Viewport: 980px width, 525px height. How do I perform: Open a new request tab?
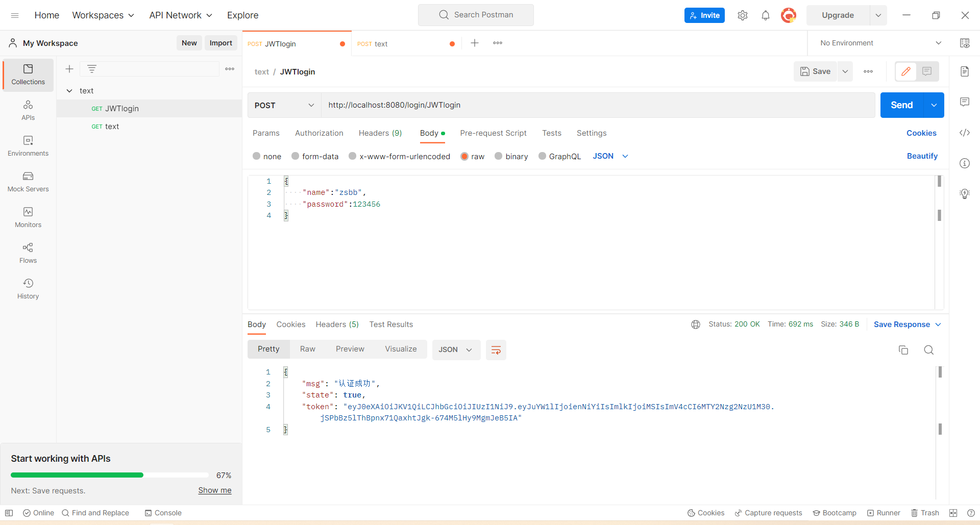click(x=475, y=43)
